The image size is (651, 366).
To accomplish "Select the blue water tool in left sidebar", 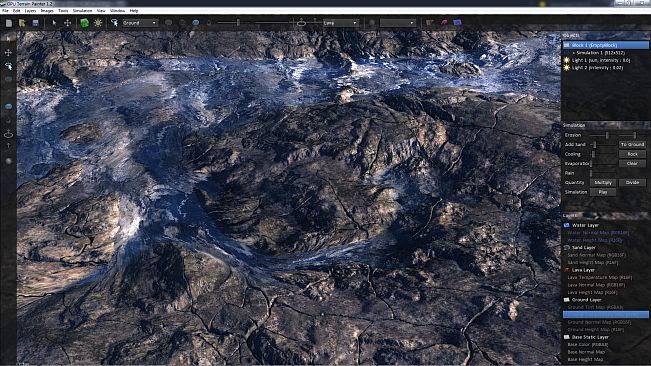I will pos(8,107).
